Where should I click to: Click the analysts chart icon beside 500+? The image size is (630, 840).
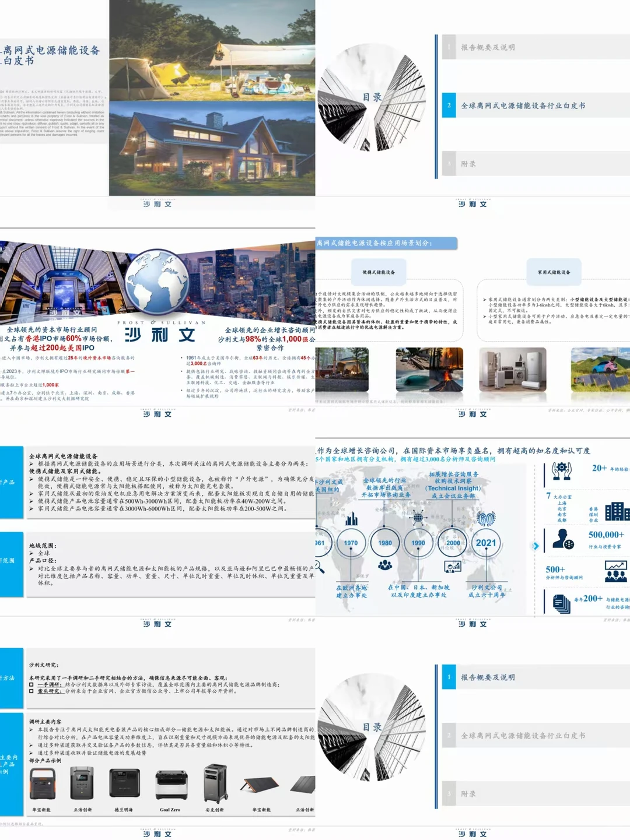coord(616,571)
